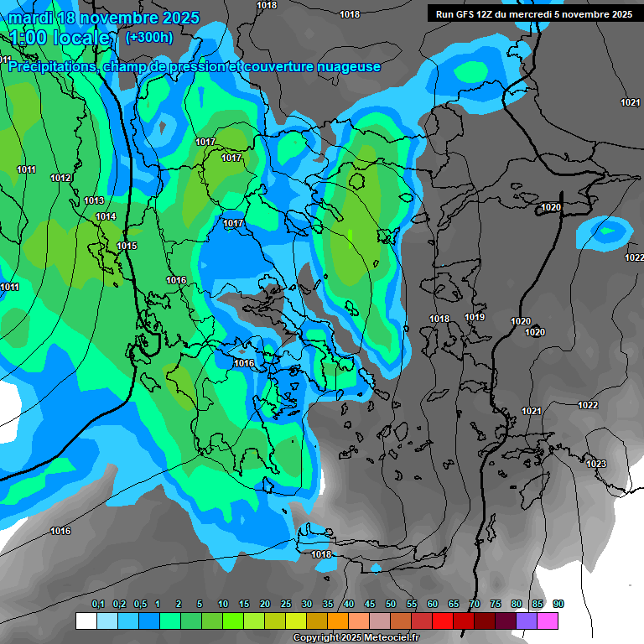Viewport: 644px width, 644px height.
Task: Pick the violet swatch between 80 and 85
Action: (527, 621)
